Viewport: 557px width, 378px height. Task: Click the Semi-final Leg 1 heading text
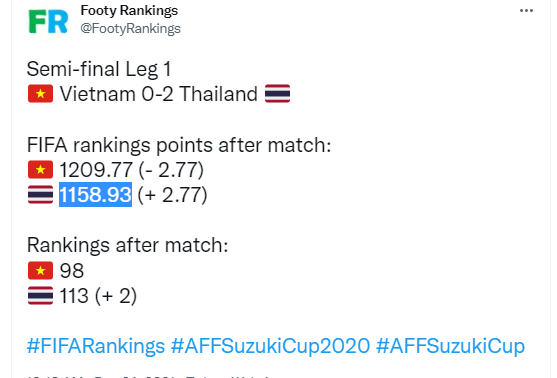click(99, 69)
